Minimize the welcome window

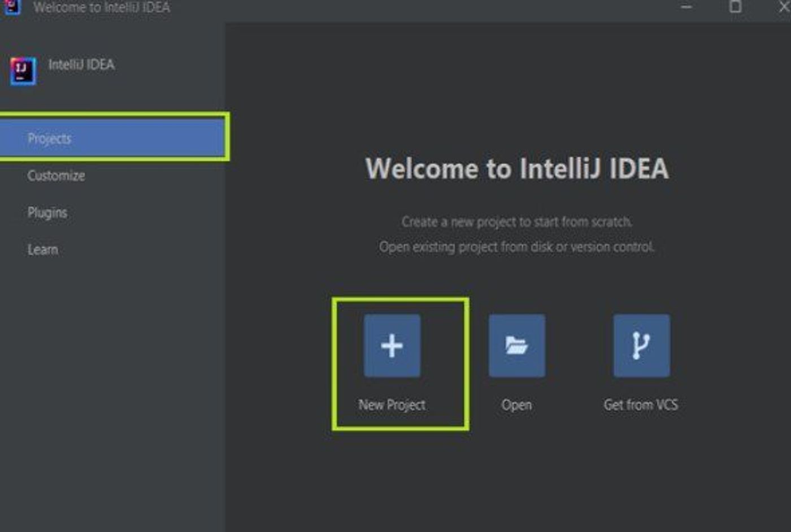[686, 7]
